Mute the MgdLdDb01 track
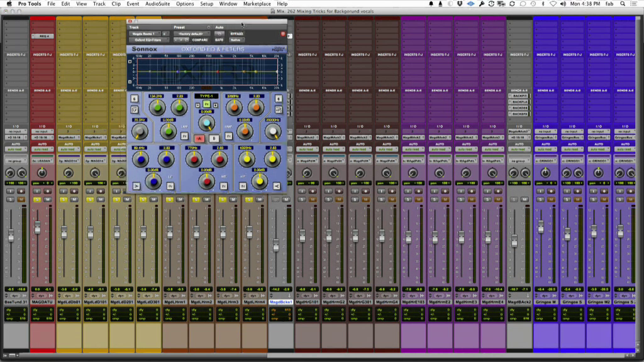This screenshot has height=362, width=644. tap(74, 199)
